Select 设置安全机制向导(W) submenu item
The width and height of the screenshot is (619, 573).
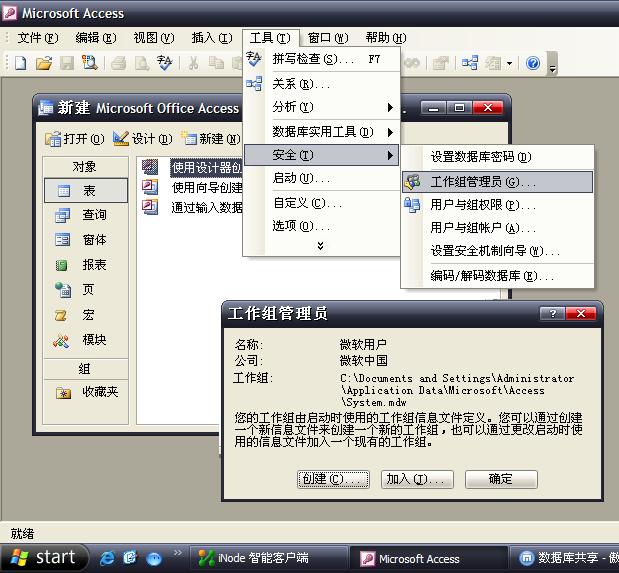pos(497,251)
